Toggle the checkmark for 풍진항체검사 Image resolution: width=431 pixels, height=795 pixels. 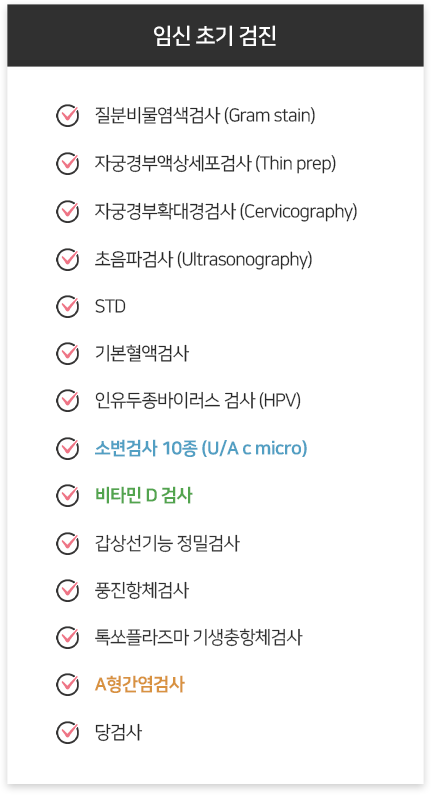point(67,590)
